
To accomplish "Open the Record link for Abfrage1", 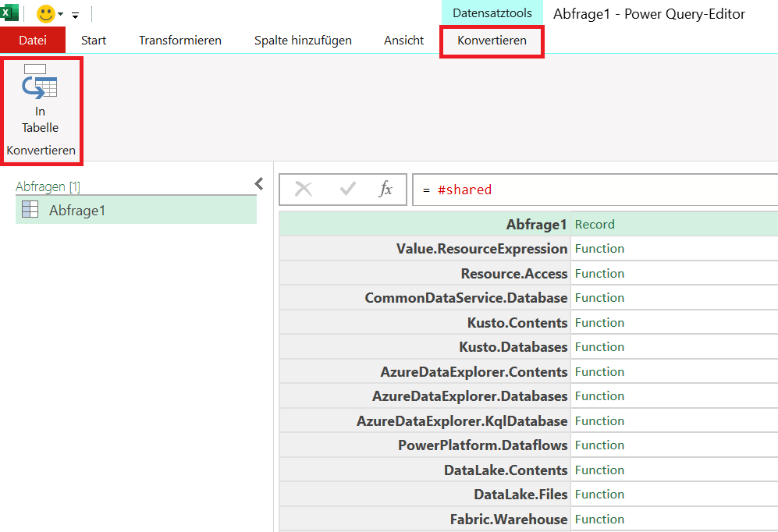I will tap(595, 225).
